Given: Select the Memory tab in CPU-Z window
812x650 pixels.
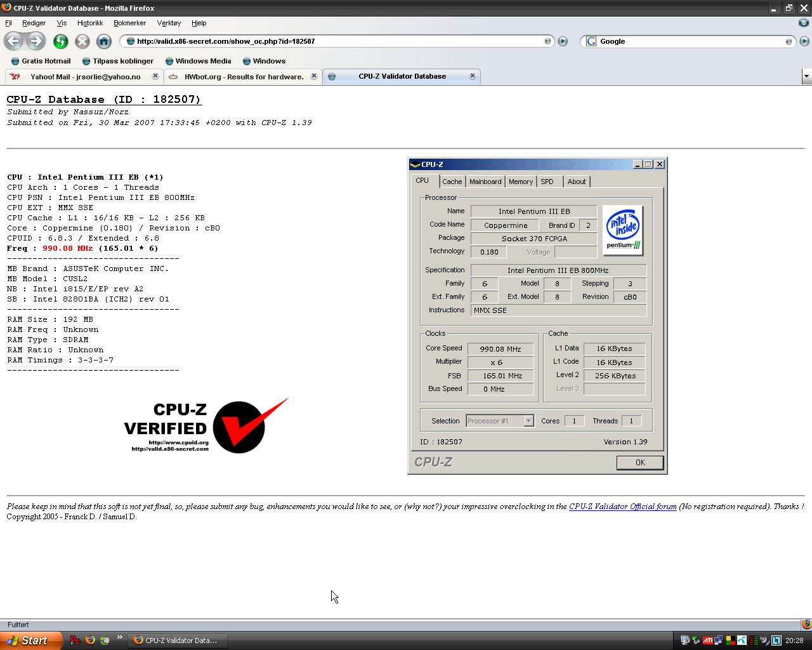Looking at the screenshot, I should coord(521,182).
